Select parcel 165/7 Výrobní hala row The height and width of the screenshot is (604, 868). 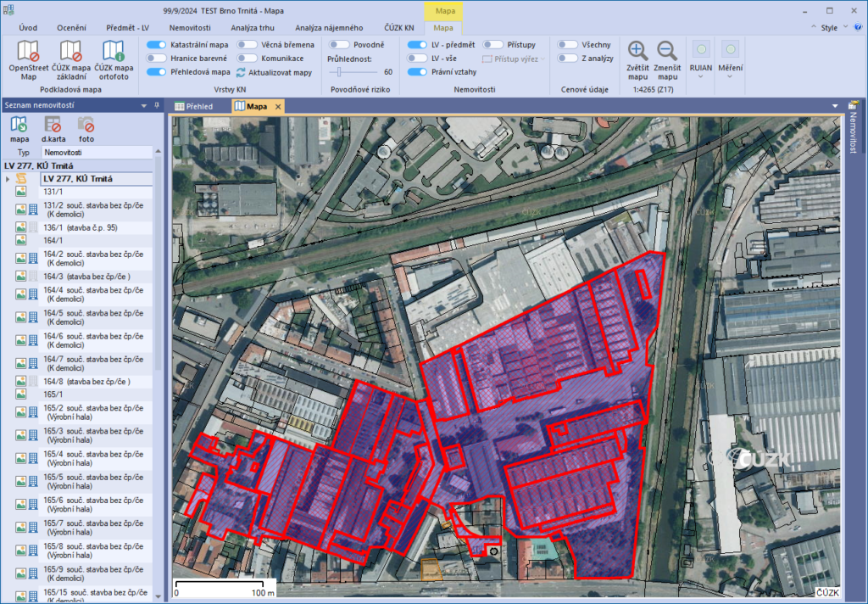(97, 528)
